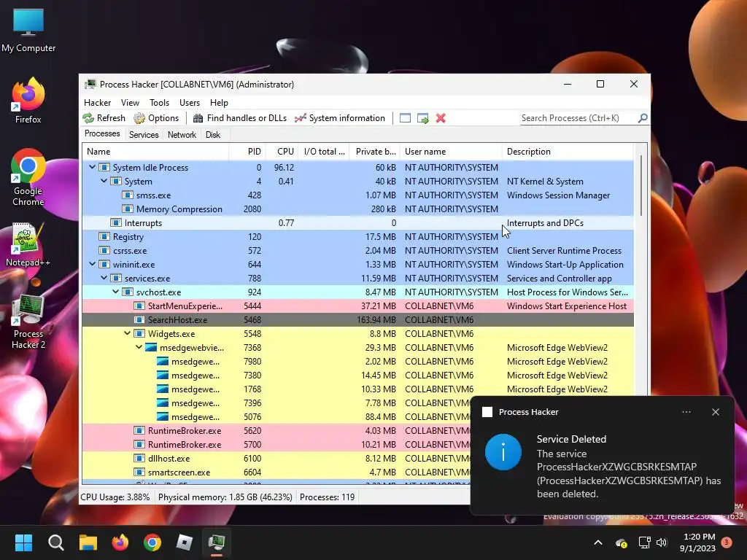Select the StartMenuExperienceHost process row
Screen dimensions: 747x560
coord(357,306)
